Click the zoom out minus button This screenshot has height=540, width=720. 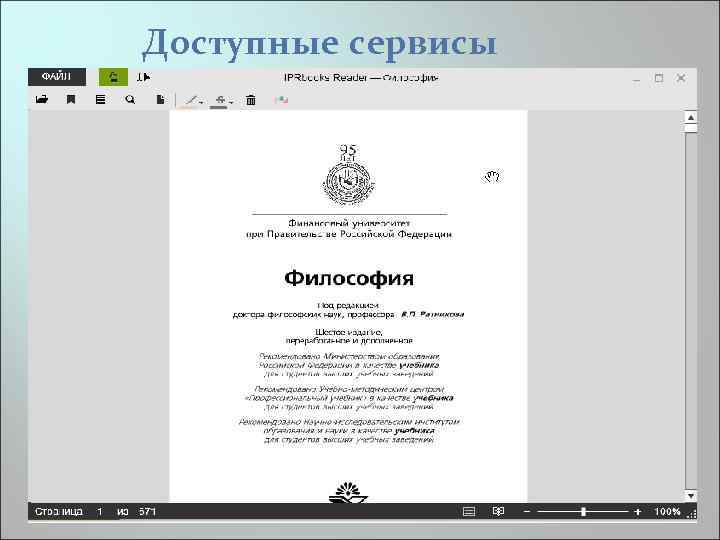(x=527, y=511)
